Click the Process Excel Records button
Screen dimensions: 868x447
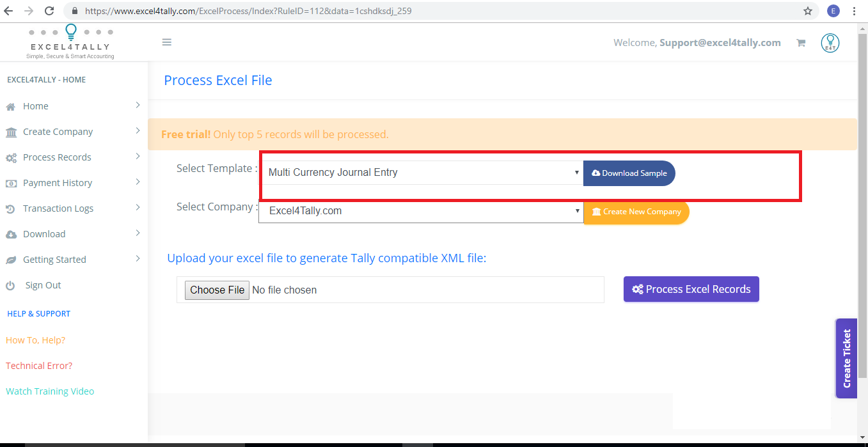coord(691,289)
